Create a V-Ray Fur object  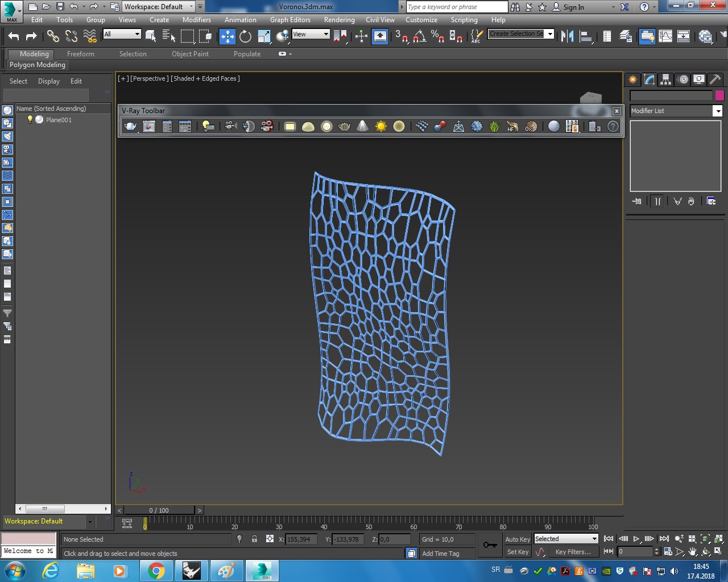click(x=495, y=126)
